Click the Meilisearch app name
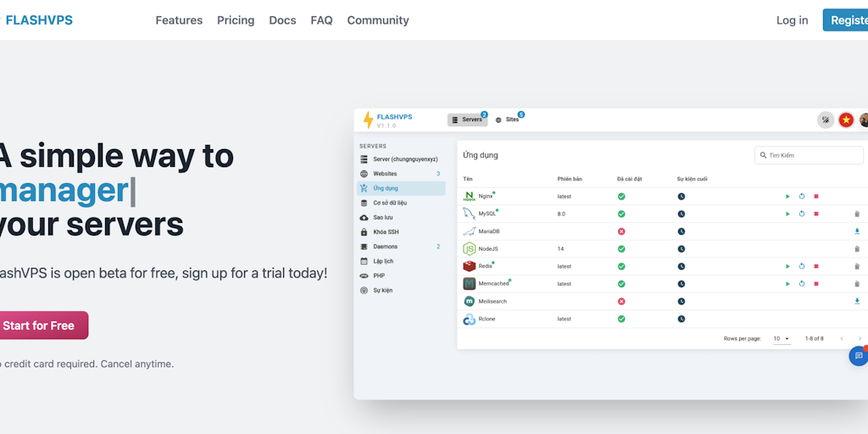This screenshot has height=434, width=868. click(x=492, y=301)
